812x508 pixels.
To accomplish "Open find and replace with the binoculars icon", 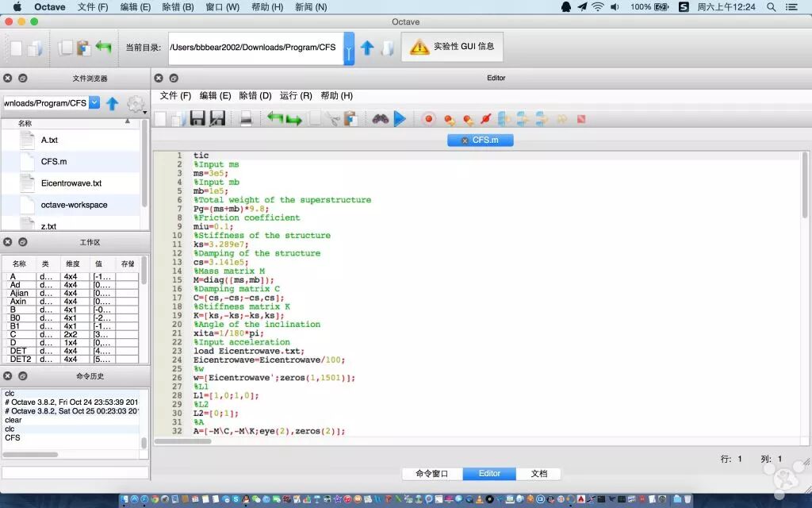I will 380,119.
